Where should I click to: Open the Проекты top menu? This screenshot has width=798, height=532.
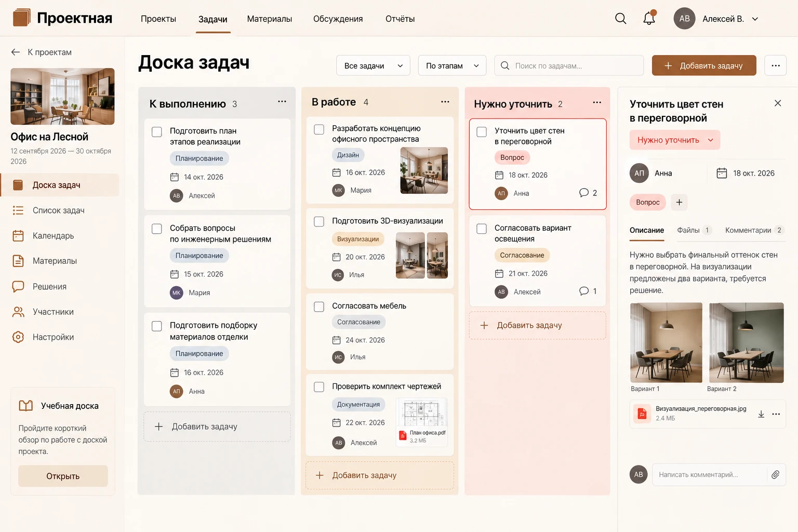158,19
